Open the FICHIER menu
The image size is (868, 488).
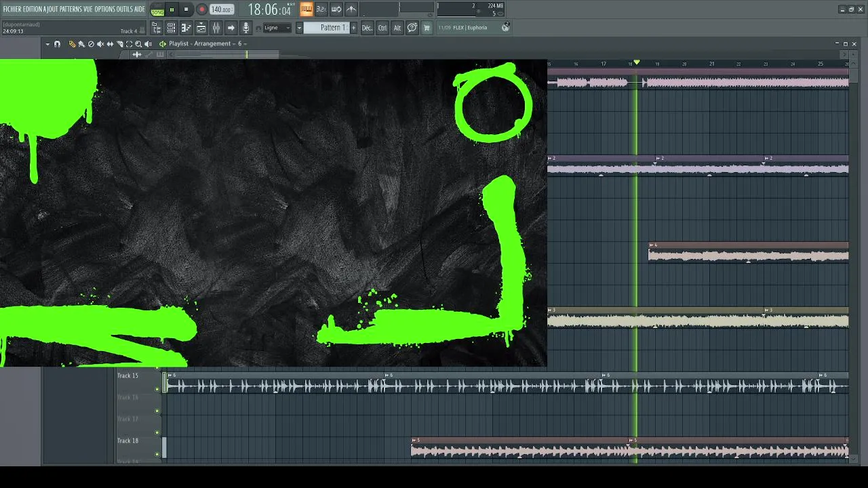coord(12,9)
